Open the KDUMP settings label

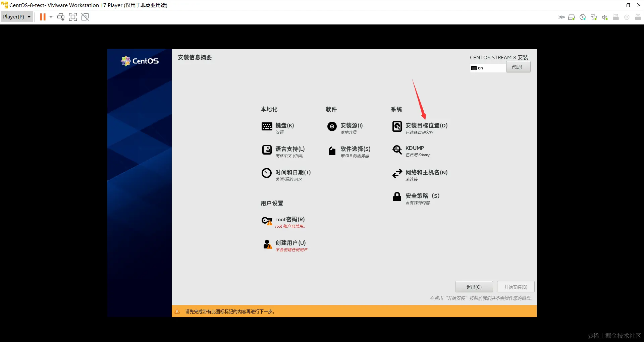click(415, 148)
